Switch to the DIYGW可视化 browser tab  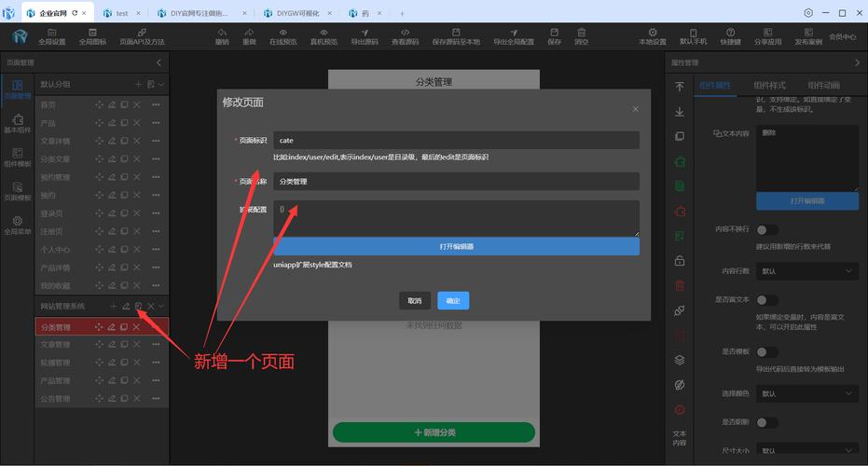[x=300, y=14]
